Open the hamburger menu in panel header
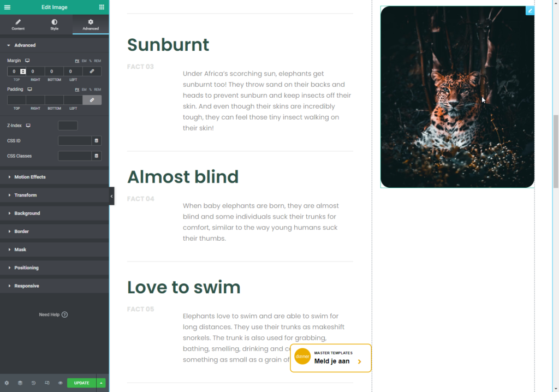The image size is (559, 392). [7, 7]
